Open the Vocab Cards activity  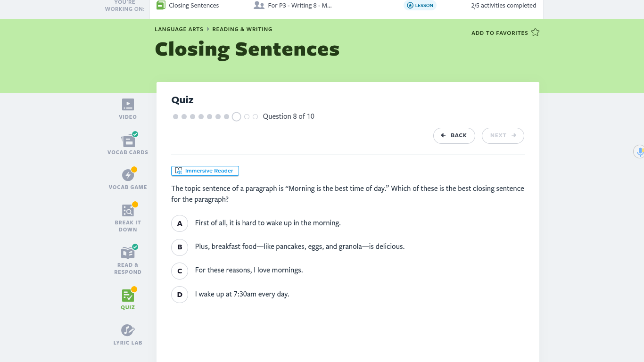128,140
